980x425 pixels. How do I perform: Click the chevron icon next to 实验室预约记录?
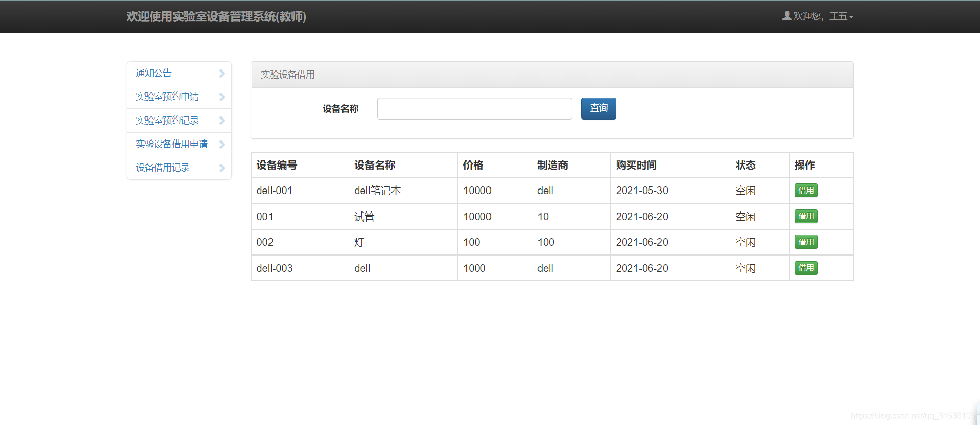(x=222, y=121)
